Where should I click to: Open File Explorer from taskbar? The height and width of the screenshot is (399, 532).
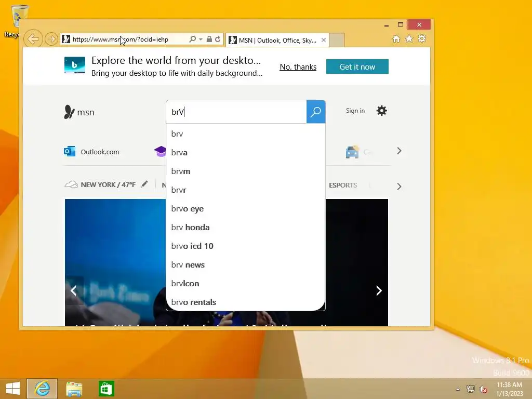point(74,389)
